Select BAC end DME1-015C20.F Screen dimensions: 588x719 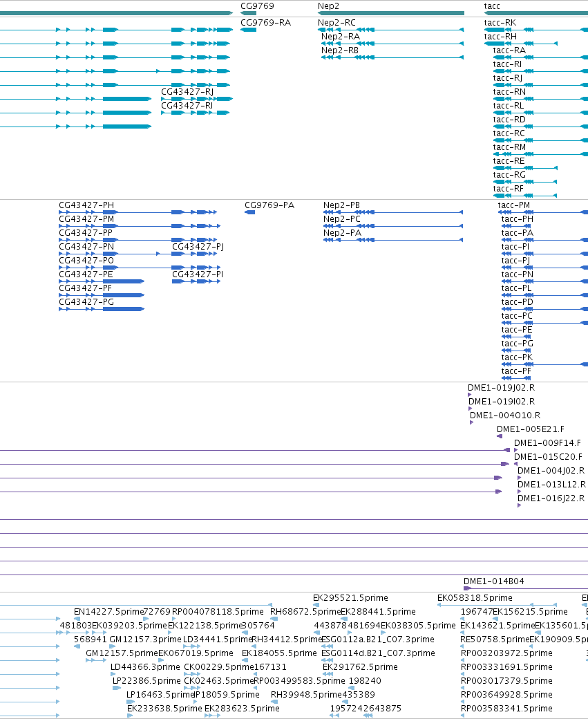coord(548,457)
